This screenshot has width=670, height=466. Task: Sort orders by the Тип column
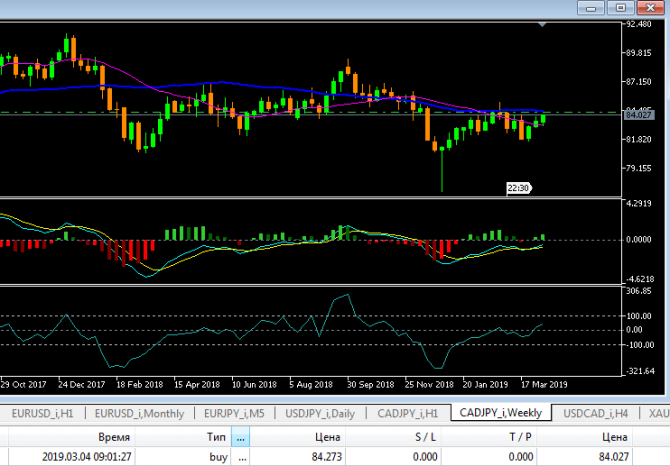point(183,437)
